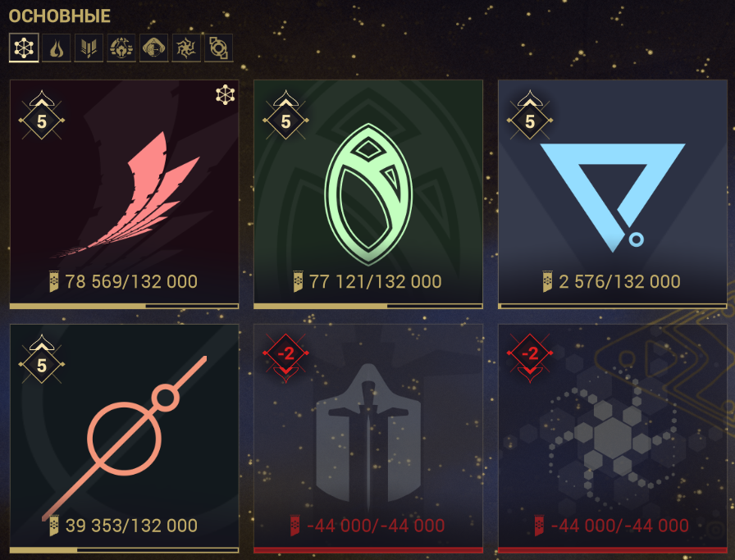Click the 78 569/132 000 standing text
735x560 pixels.
pyautogui.click(x=131, y=282)
